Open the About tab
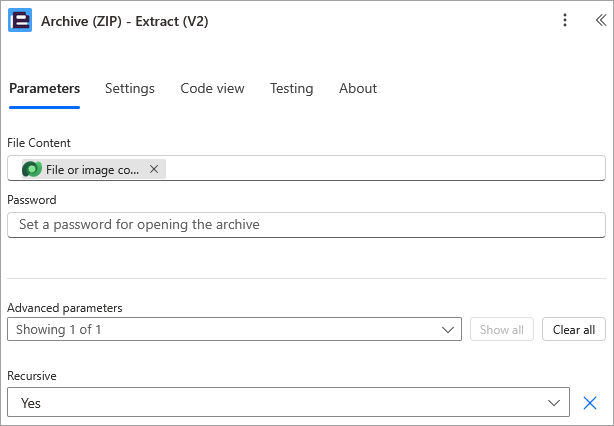The height and width of the screenshot is (426, 614). [x=358, y=88]
